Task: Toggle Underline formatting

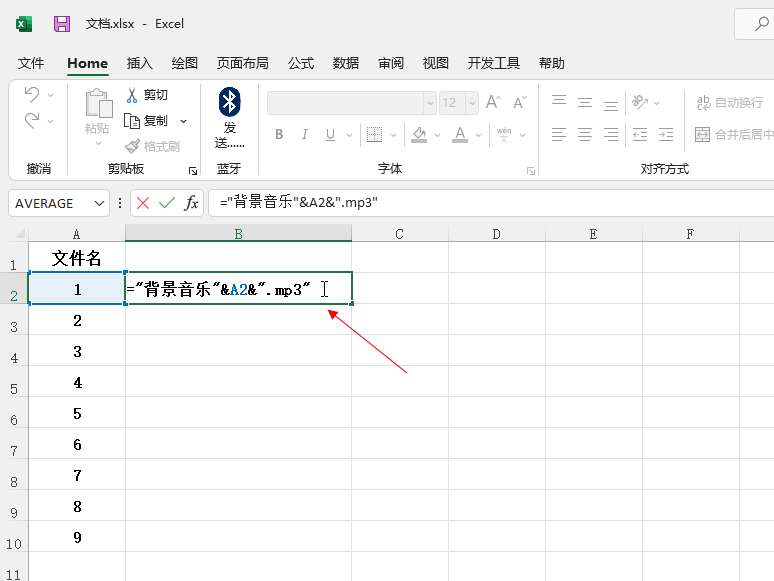Action: pos(330,134)
